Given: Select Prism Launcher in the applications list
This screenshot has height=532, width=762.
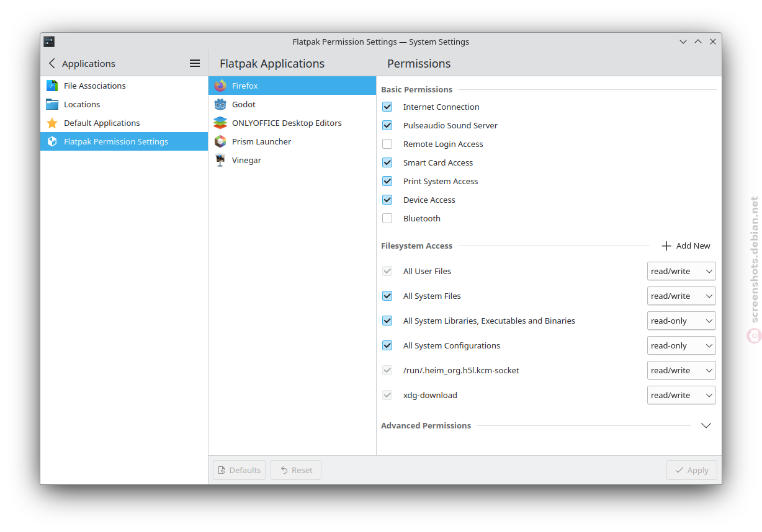Looking at the screenshot, I should point(292,141).
